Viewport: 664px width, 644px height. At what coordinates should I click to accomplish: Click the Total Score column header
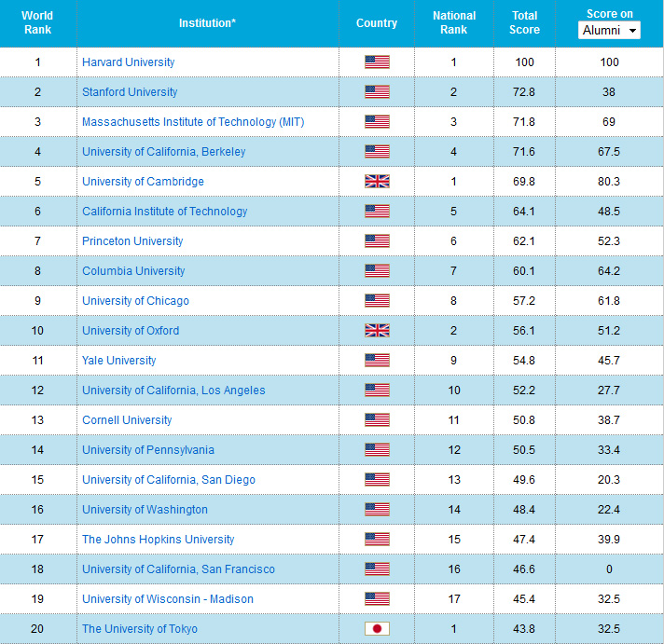click(x=524, y=22)
